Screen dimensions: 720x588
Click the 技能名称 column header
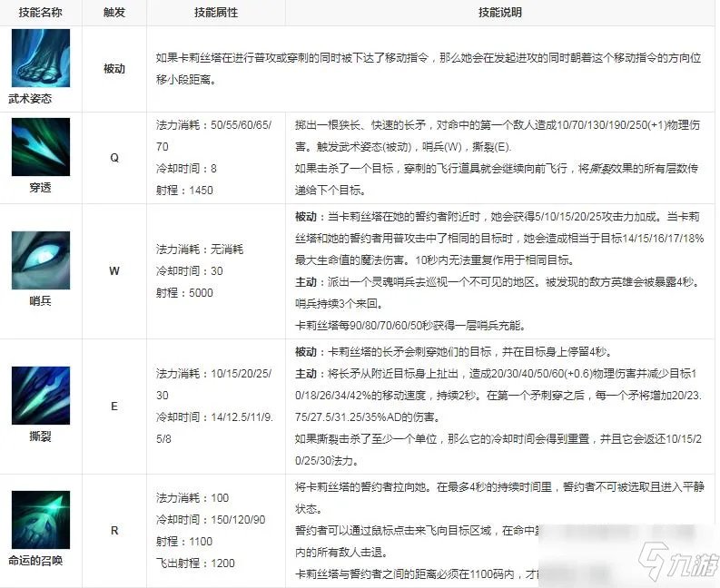point(41,13)
